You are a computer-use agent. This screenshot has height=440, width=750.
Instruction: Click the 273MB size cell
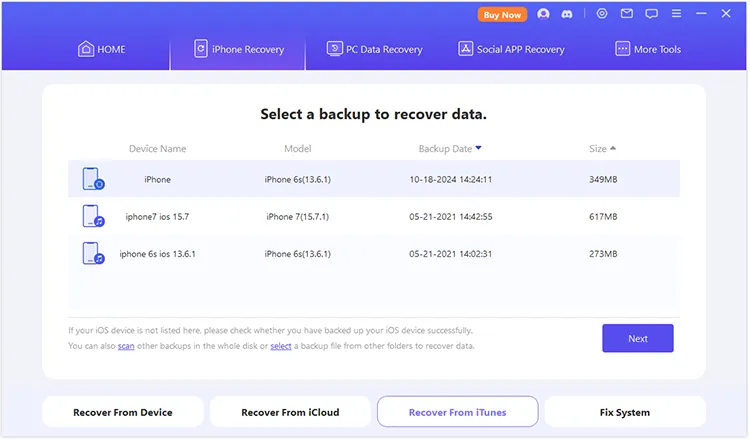point(603,254)
